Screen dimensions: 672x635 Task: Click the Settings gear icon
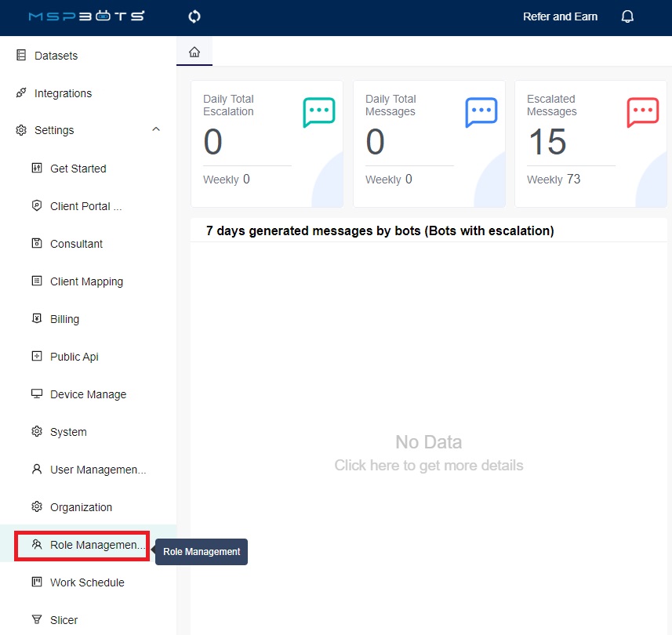click(21, 130)
